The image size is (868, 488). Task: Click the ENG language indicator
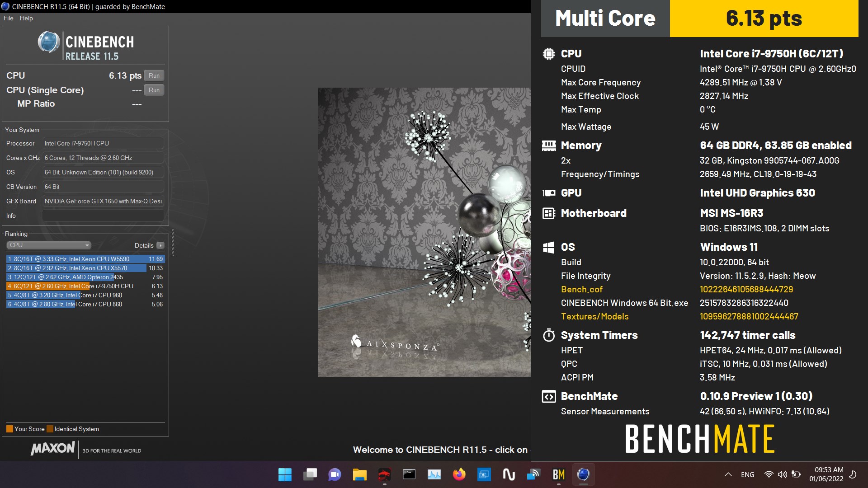click(748, 474)
